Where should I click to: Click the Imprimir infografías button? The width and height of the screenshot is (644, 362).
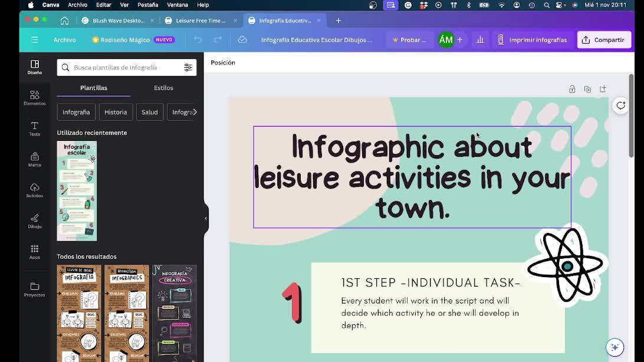532,40
